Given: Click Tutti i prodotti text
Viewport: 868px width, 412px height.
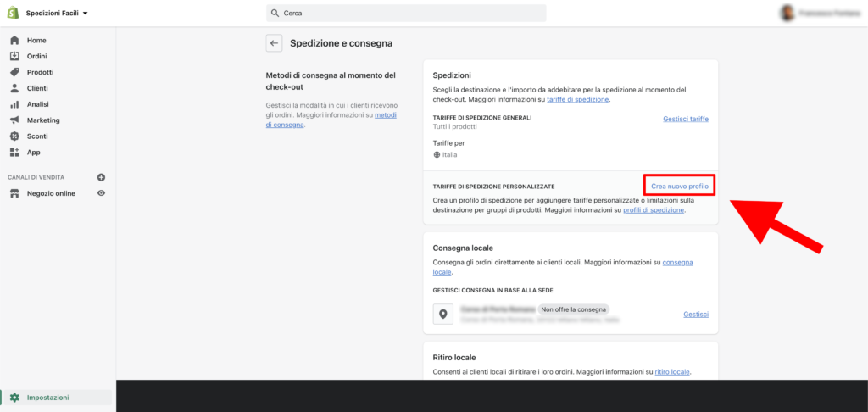Looking at the screenshot, I should tap(455, 127).
